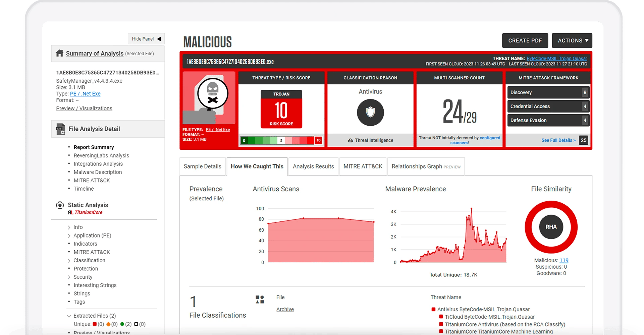Click the Hide Panel arrow icon
The width and height of the screenshot is (644, 335).
click(159, 39)
